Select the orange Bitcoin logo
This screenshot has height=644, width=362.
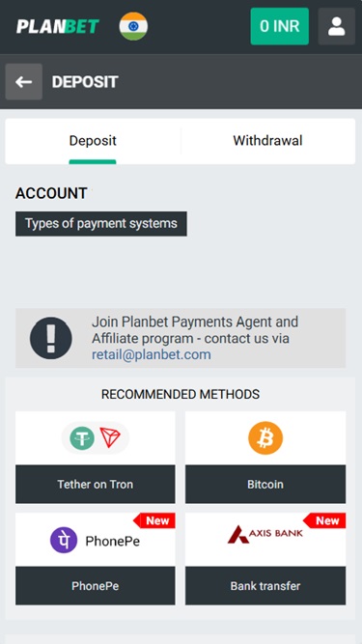click(x=265, y=437)
